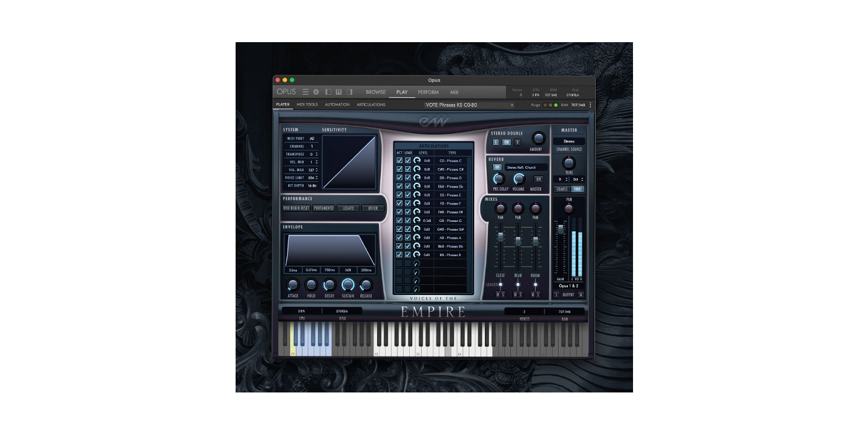Viewport: 868px width, 434px height.
Task: Click the Close mix volume fader
Action: 500,237
